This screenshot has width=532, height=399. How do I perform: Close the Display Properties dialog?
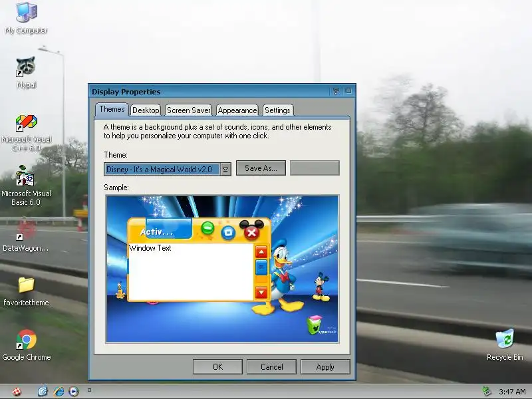348,90
